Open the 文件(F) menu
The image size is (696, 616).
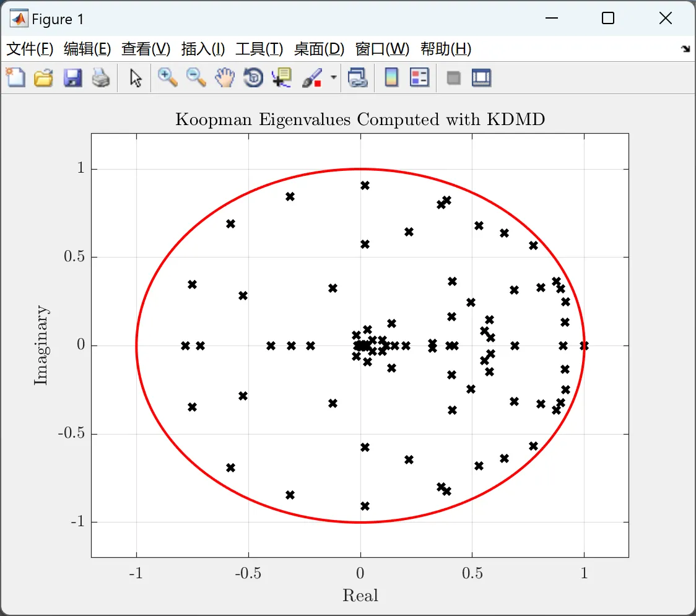pyautogui.click(x=30, y=49)
